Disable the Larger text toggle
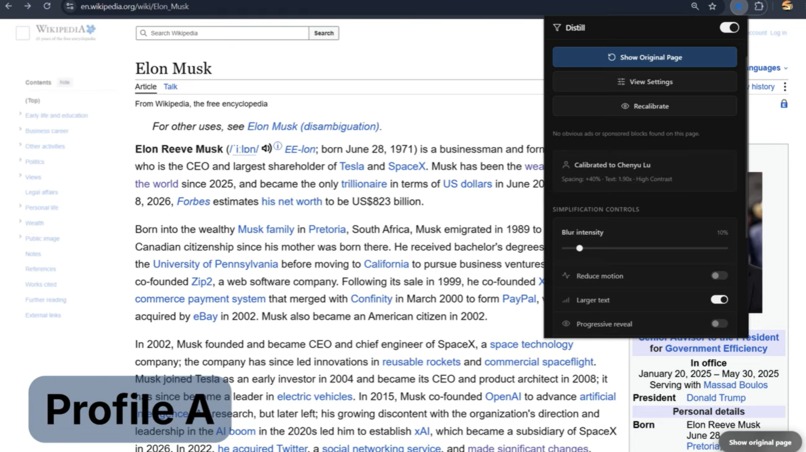 tap(719, 300)
